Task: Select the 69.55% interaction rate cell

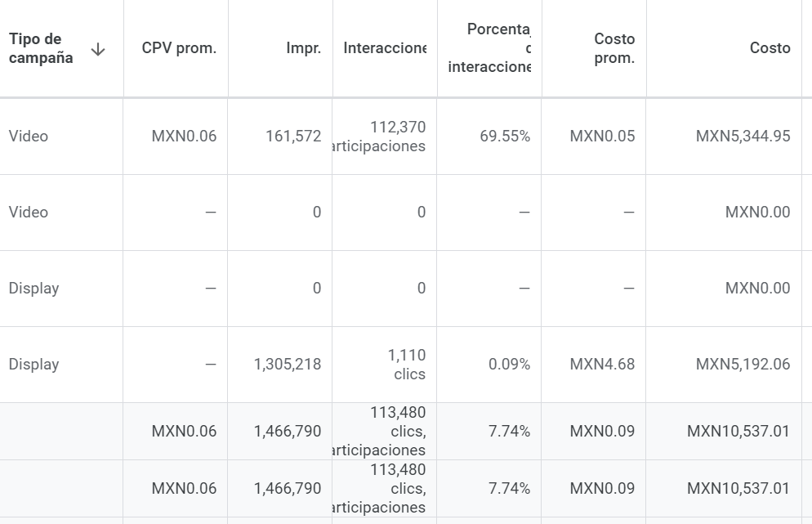Action: (x=505, y=137)
